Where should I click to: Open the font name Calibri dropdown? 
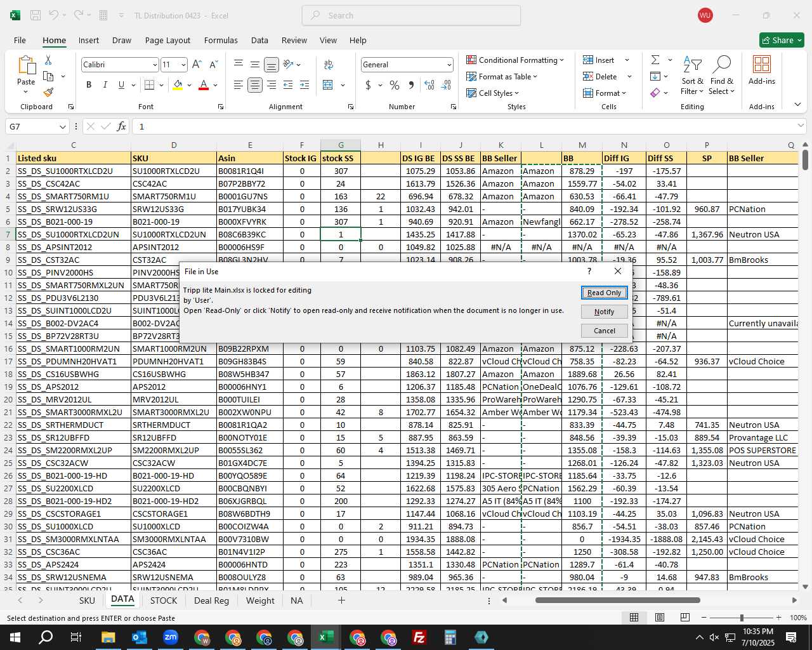pos(154,65)
